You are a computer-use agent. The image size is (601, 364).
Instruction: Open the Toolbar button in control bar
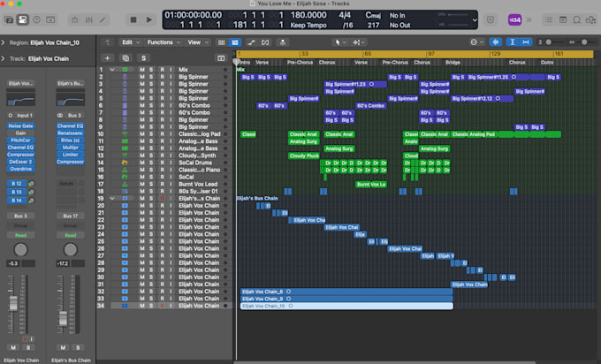click(x=50, y=19)
